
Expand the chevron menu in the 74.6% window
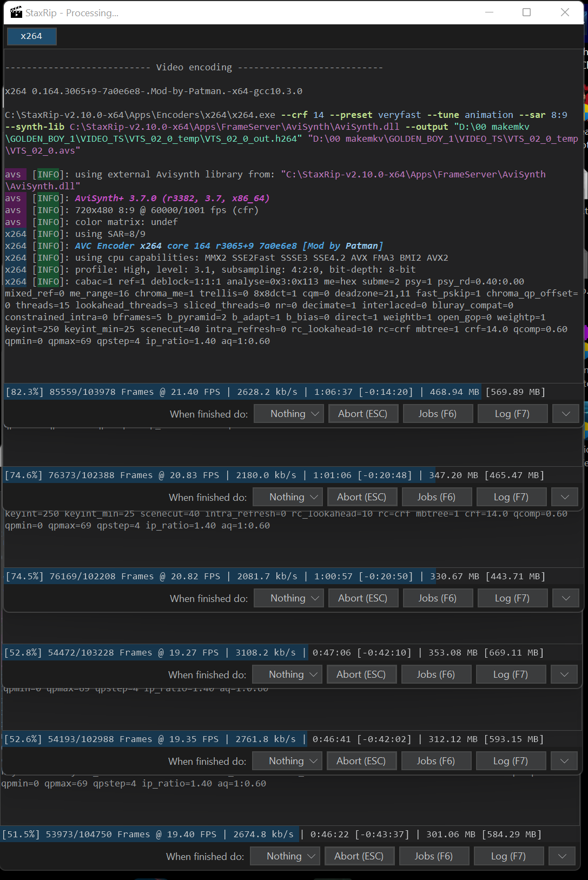pos(565,497)
